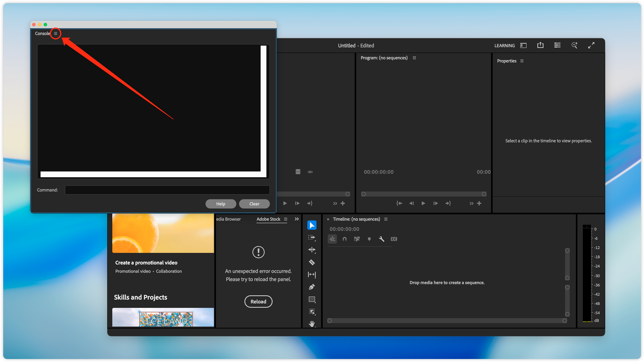Toggle closed captions CC track button
This screenshot has width=644, height=362.
[394, 239]
